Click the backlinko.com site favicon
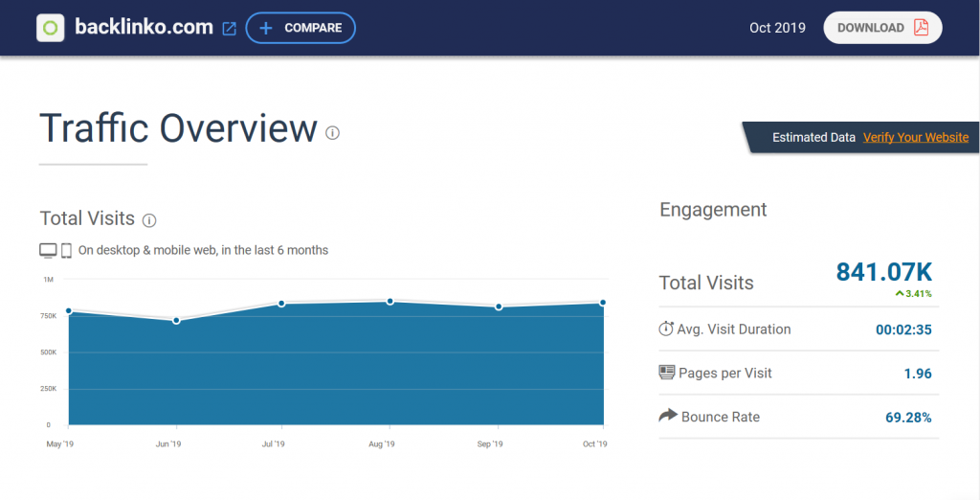980x500 pixels. [x=51, y=28]
